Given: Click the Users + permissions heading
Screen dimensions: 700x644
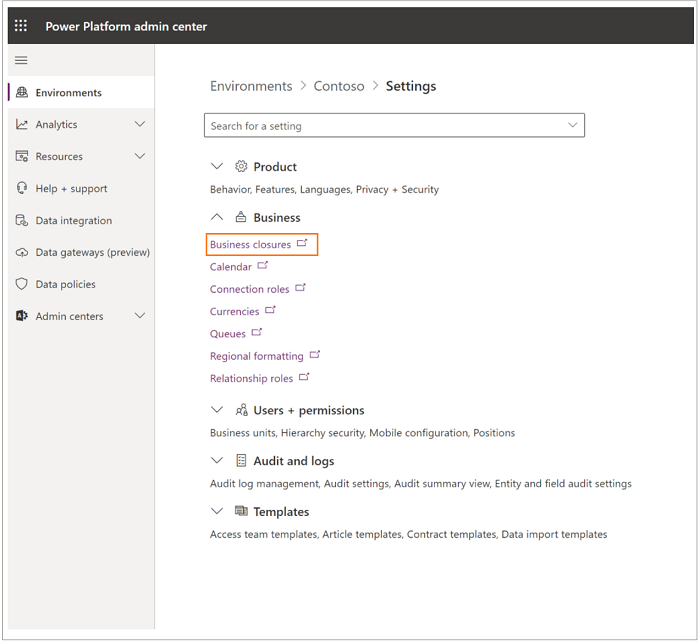Looking at the screenshot, I should 309,410.
